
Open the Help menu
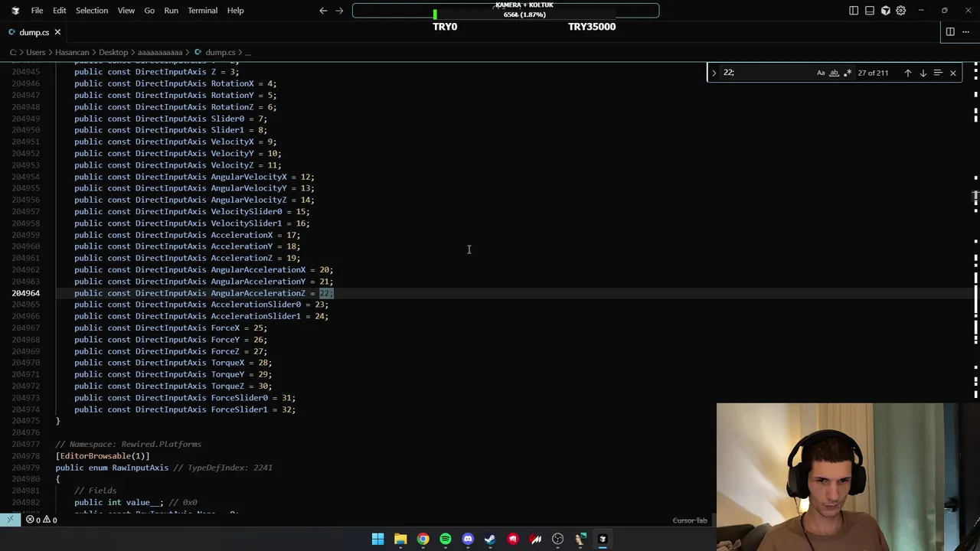click(235, 11)
